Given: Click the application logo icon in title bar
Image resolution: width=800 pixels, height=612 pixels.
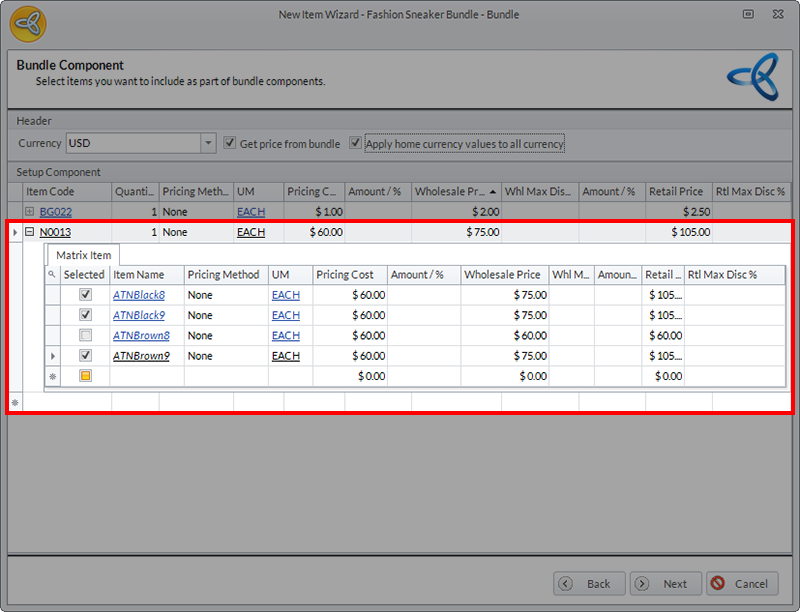Looking at the screenshot, I should point(27,25).
